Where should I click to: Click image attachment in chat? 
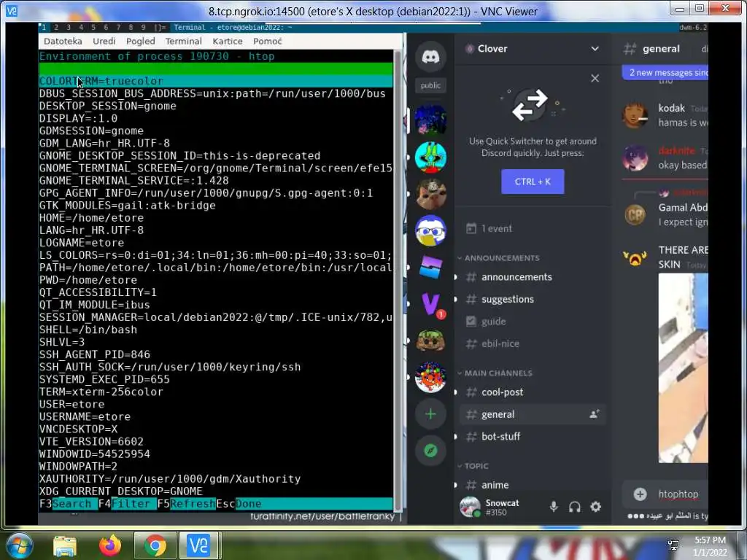683,368
